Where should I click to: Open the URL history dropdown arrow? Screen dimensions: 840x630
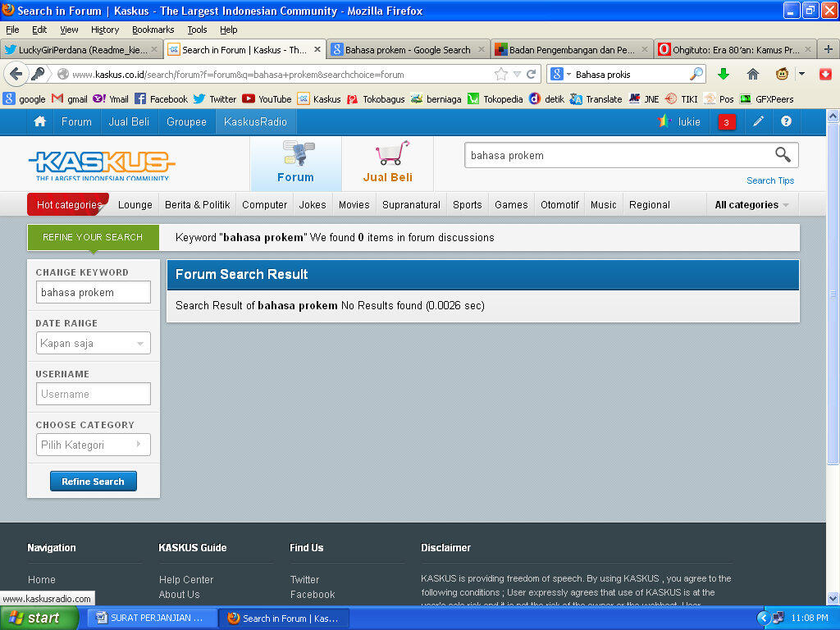click(517, 74)
